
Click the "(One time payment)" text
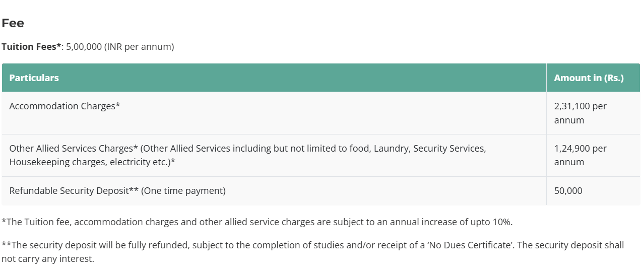pyautogui.click(x=183, y=191)
